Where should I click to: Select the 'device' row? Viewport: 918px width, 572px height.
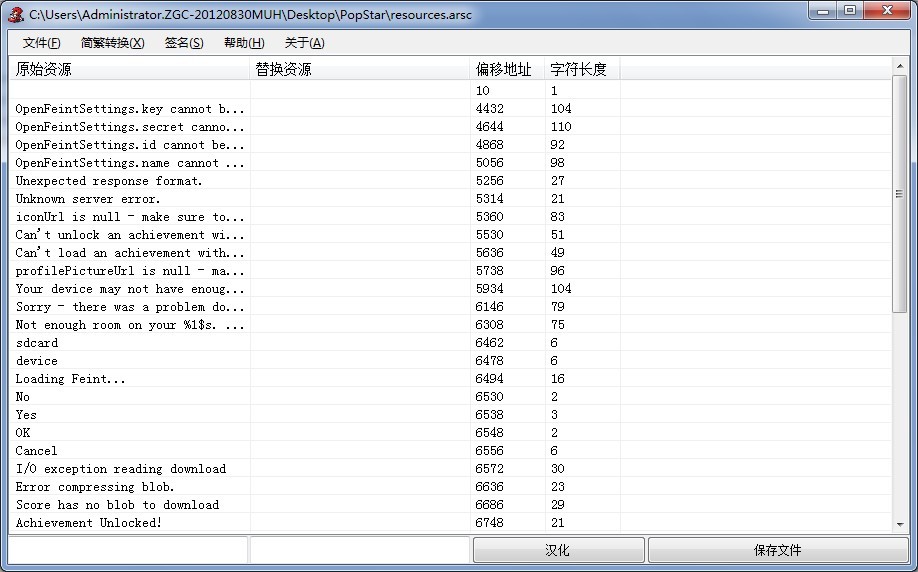click(450, 361)
